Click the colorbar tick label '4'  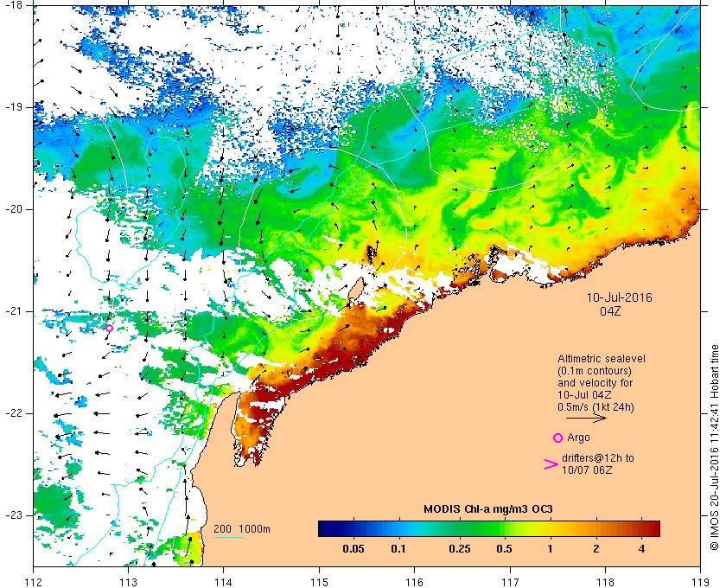pos(641,549)
